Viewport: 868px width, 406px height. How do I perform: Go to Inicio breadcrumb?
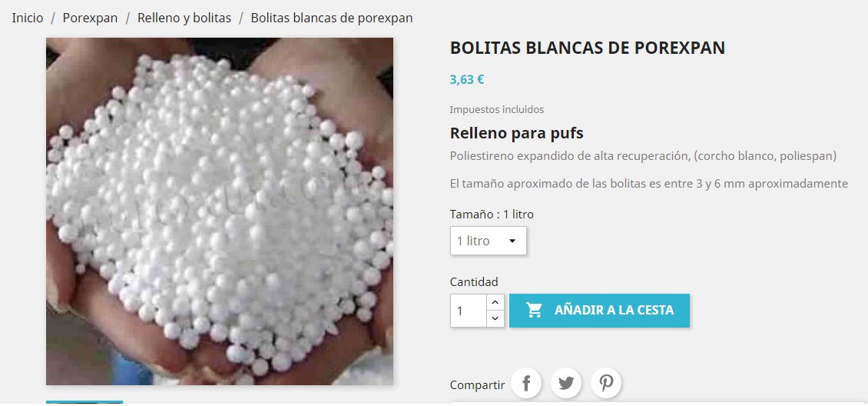pyautogui.click(x=28, y=18)
